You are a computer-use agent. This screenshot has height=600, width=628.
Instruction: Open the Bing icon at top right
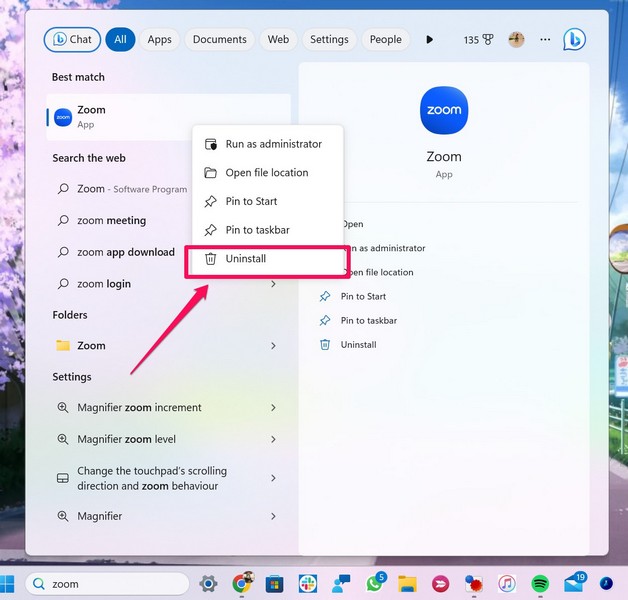(573, 40)
